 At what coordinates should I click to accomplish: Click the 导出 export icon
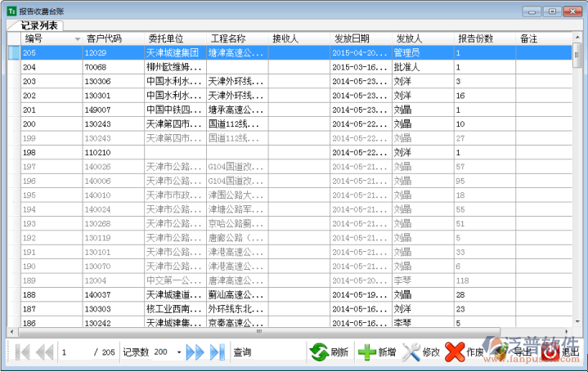coord(501,352)
